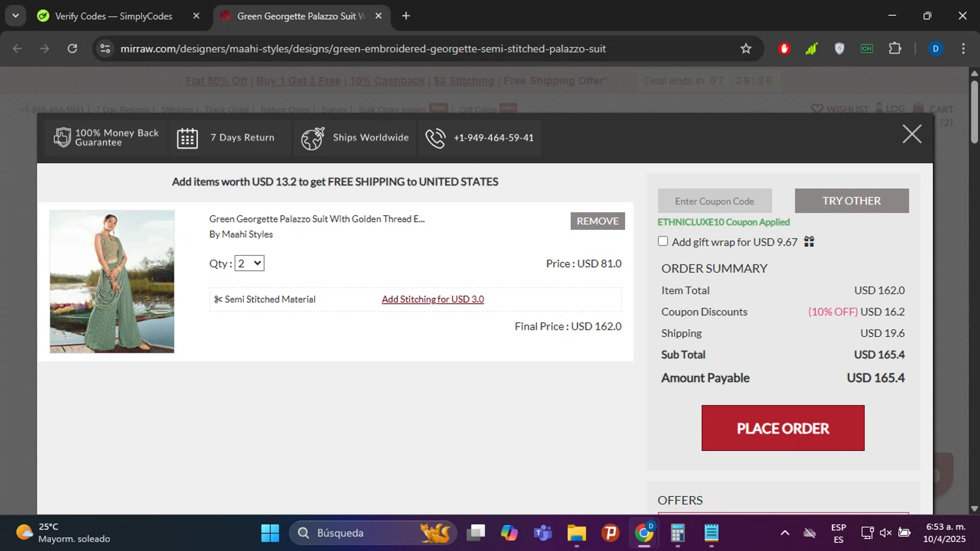
Task: Close the cart popup with the X icon
Action: [911, 134]
